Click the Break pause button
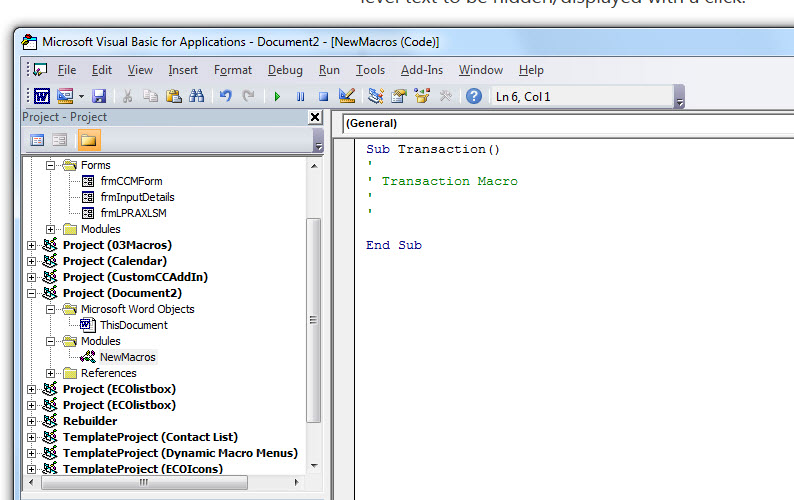 click(300, 96)
